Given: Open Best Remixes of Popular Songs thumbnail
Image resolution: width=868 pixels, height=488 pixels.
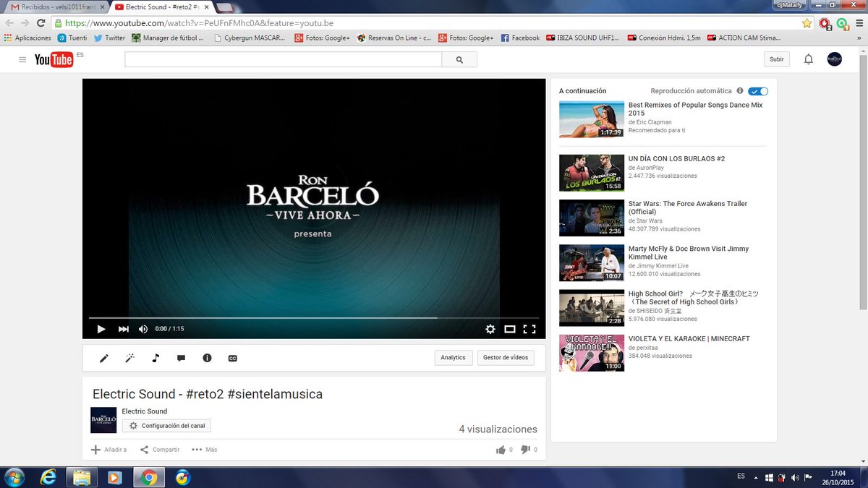Looking at the screenshot, I should [x=592, y=119].
